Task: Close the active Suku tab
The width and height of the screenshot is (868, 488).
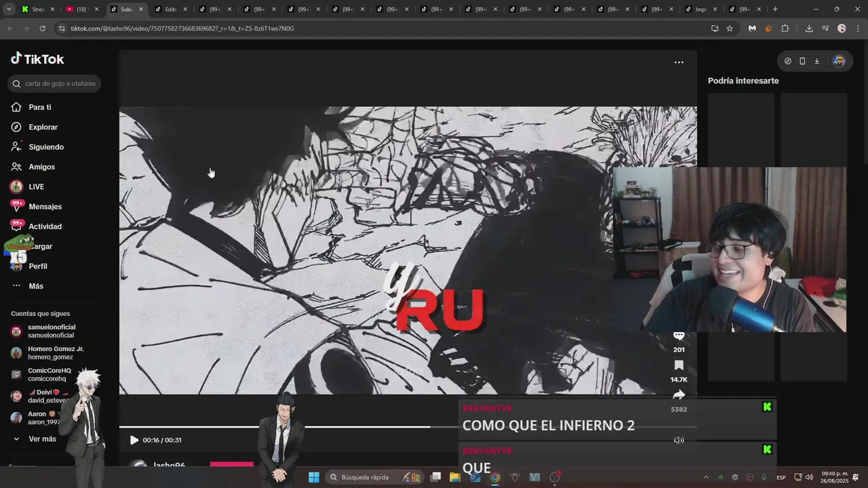Action: coord(141,9)
